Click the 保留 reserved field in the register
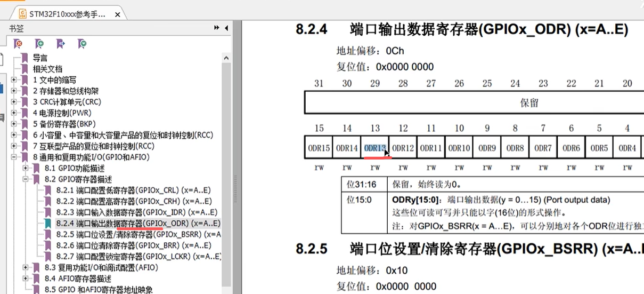Screen dimensions: 644x294 [x=474, y=102]
